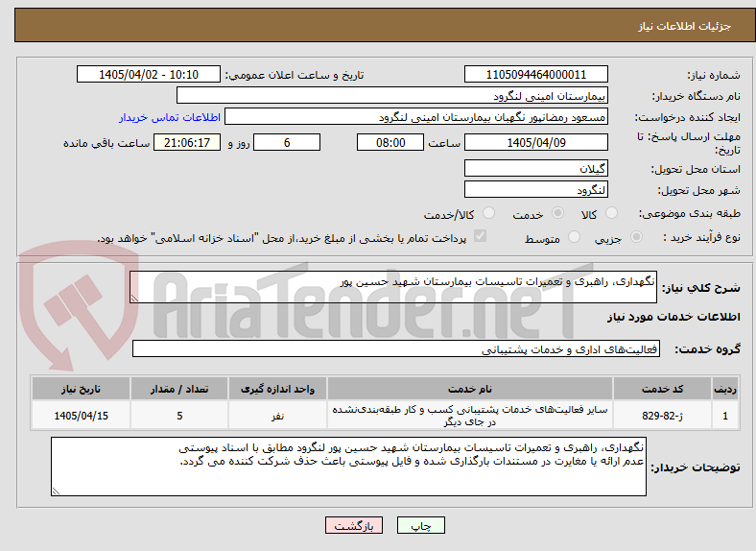
Task: Select the کالا/خدمت radio button
Action: (x=489, y=213)
